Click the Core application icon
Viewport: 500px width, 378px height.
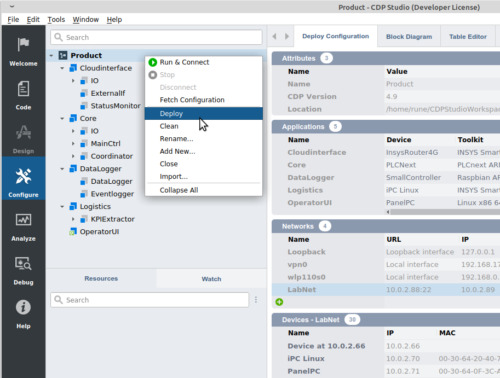(73, 118)
